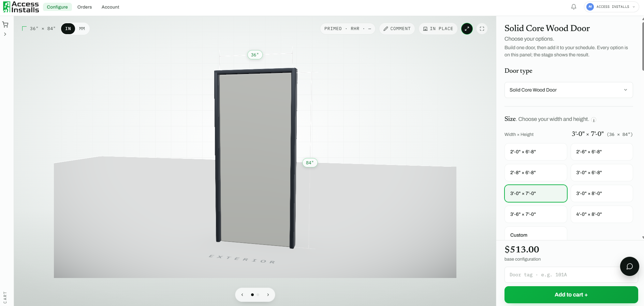Screen dimensions: 644x306
Task: Select size 4'-0" × 8'-0"
Action: click(602, 214)
